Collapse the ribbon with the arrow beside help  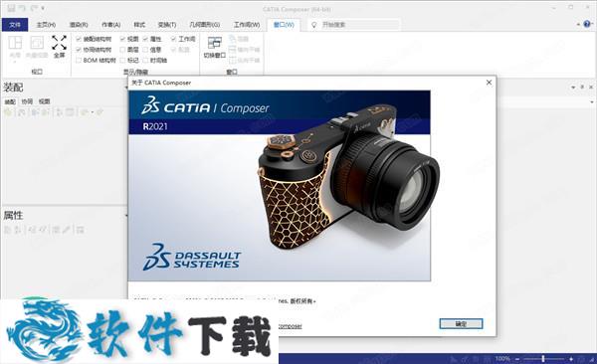tap(578, 25)
